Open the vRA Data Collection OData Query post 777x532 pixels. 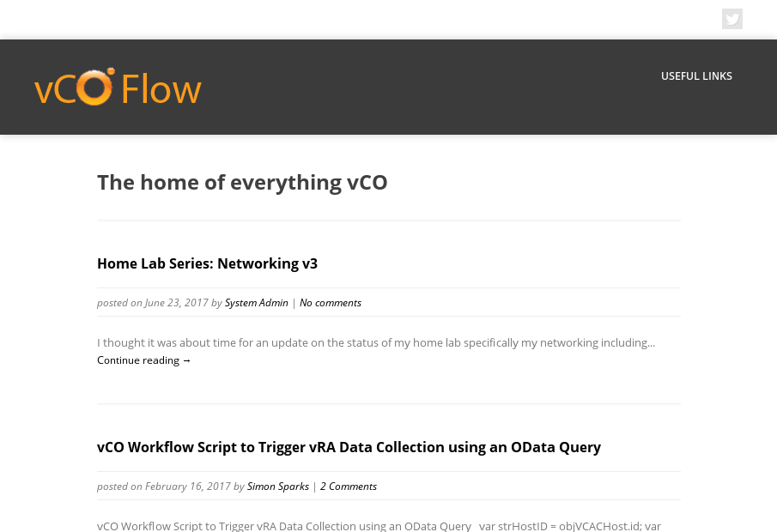pos(349,447)
